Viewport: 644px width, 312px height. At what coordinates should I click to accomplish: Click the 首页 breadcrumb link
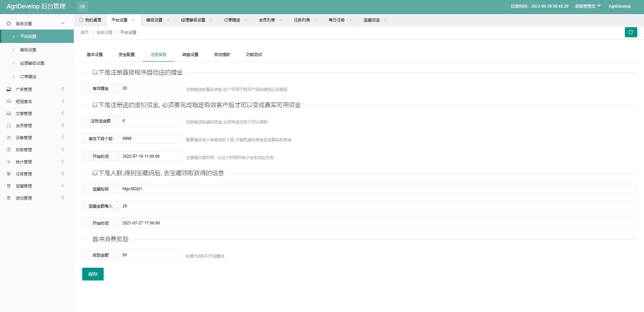click(x=85, y=33)
